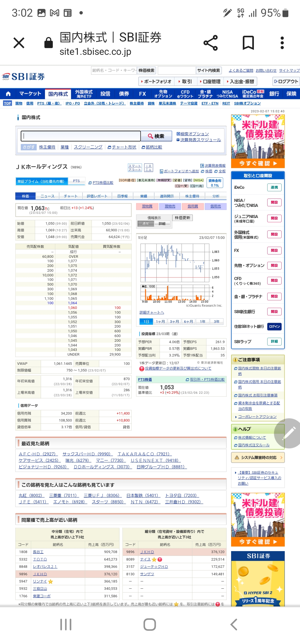Click サイト内検索 button
The height and width of the screenshot is (644, 300).
[209, 70]
